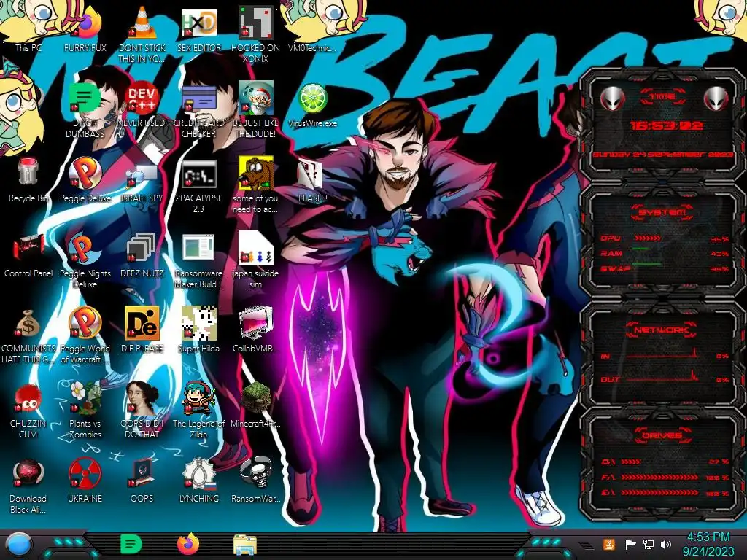
Task: Select the COMMUNISTS HATE THIS money bag icon
Action: (28, 335)
